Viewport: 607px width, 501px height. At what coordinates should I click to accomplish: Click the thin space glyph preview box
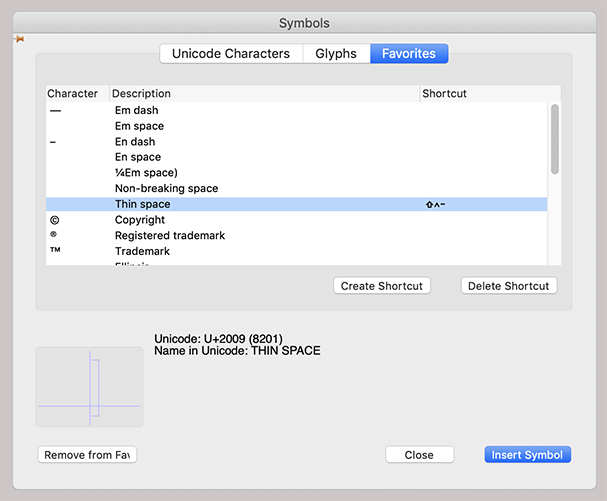(x=90, y=387)
